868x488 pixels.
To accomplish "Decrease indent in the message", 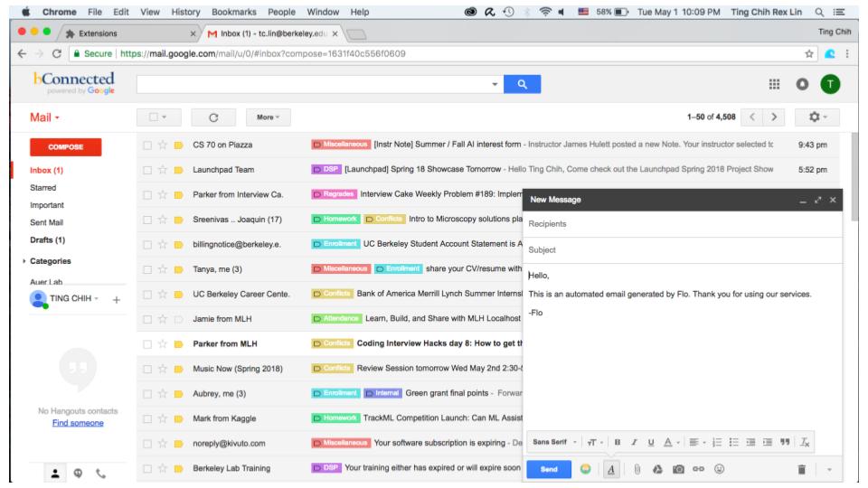I will tap(750, 442).
